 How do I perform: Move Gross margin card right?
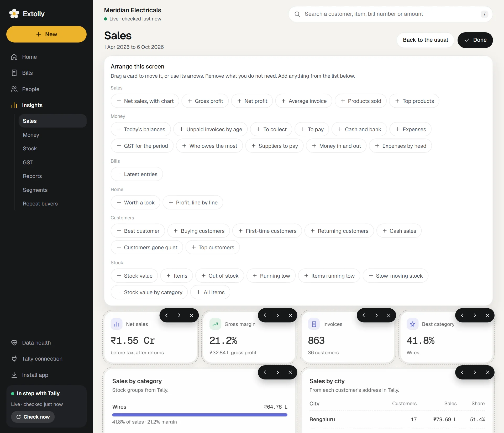click(277, 315)
